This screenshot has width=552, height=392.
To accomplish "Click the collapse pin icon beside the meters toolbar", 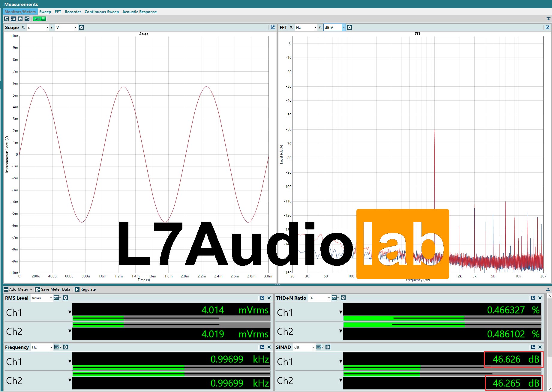I will 548,289.
